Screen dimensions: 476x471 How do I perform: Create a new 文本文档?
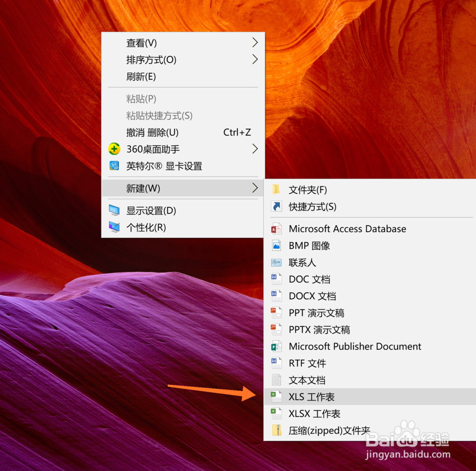point(307,380)
